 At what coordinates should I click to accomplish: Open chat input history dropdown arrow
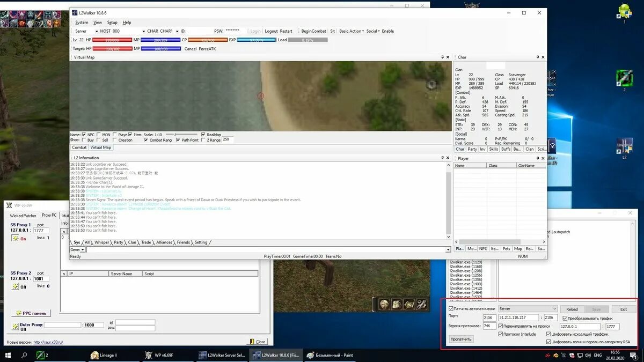tap(448, 249)
